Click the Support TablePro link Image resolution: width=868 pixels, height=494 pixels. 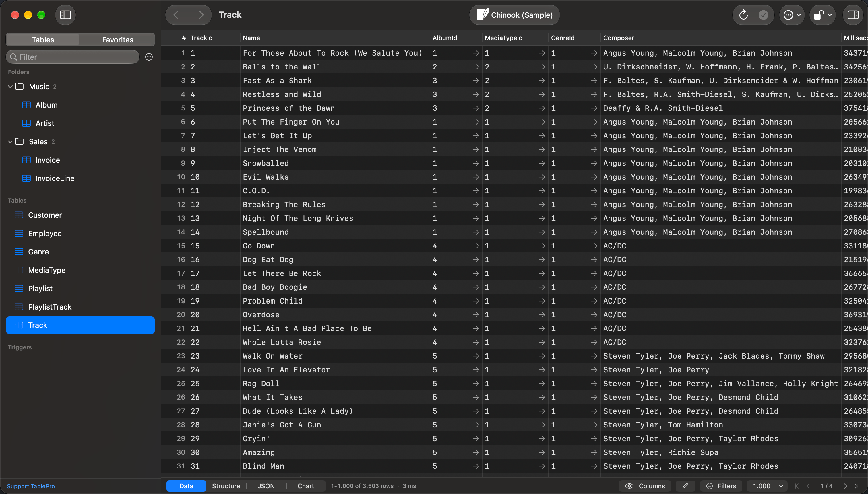(30, 486)
